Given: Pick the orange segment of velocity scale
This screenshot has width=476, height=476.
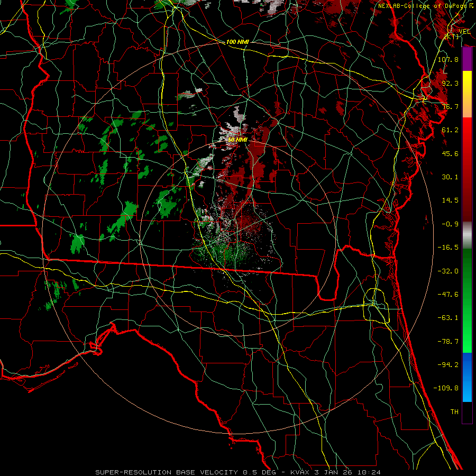Looking at the screenshot, I should [467, 106].
